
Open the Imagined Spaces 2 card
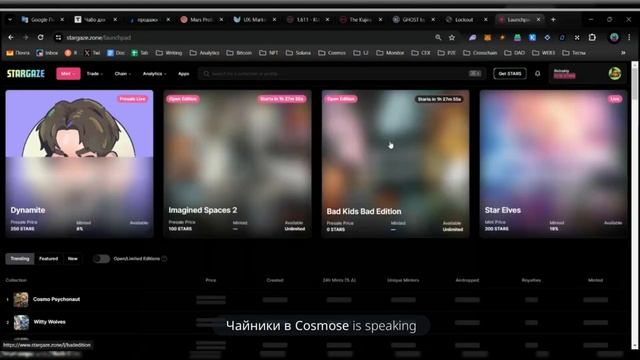(238, 164)
